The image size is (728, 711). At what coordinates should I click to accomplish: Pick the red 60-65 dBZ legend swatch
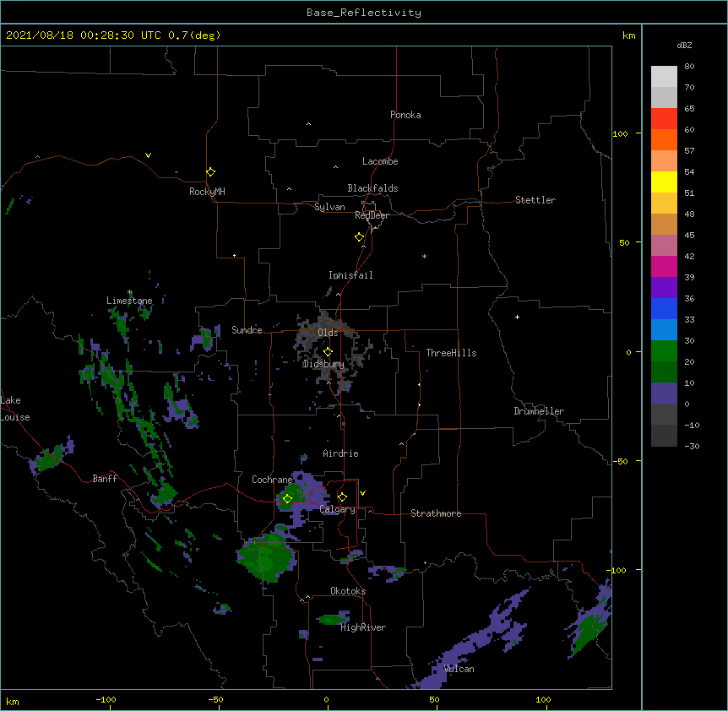[664, 119]
